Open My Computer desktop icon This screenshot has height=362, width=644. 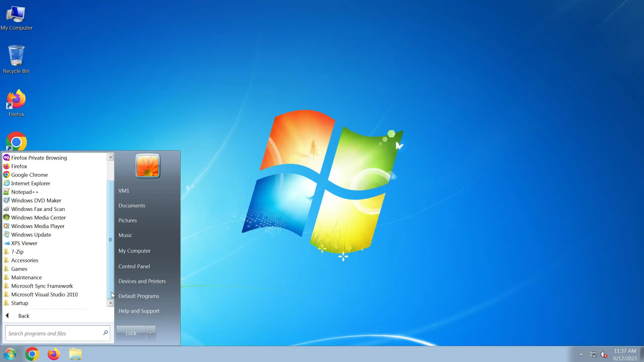(16, 18)
